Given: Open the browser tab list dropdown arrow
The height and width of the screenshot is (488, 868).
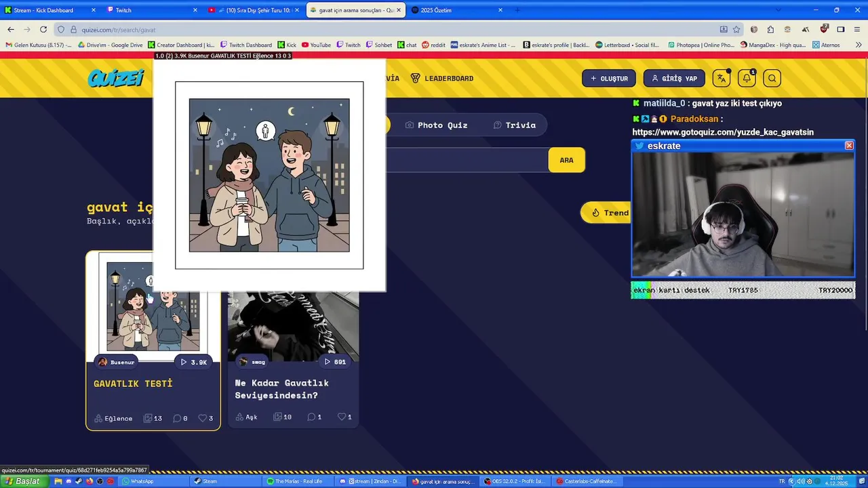Looking at the screenshot, I should point(778,10).
